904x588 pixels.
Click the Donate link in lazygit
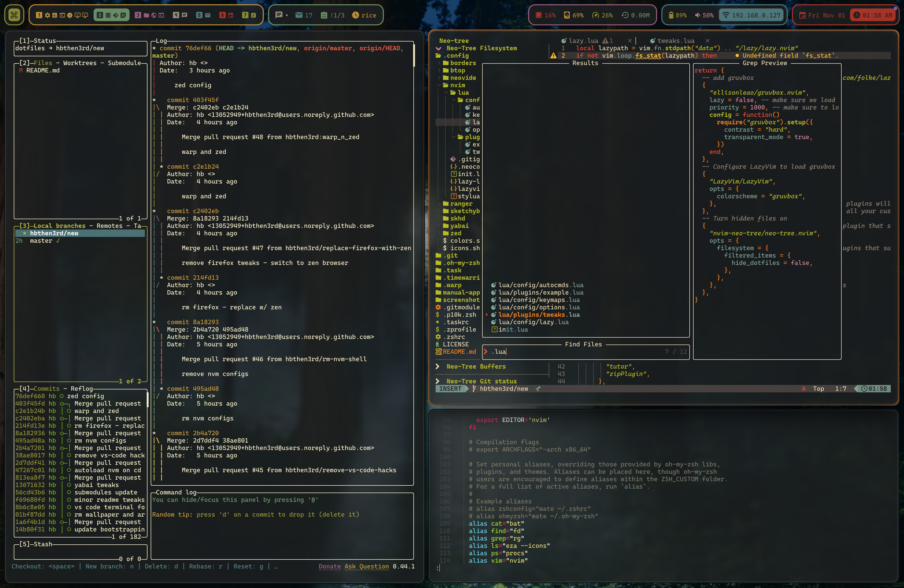[329, 566]
